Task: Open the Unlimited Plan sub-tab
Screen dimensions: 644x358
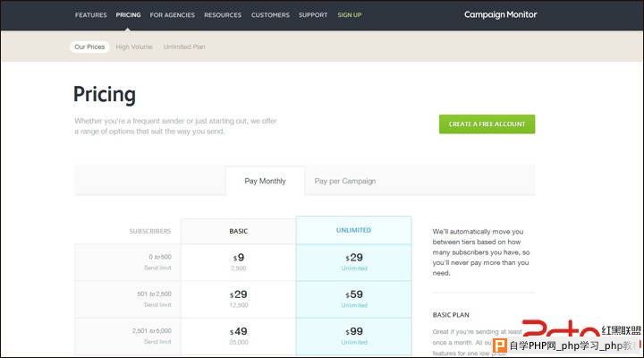Action: tap(184, 47)
